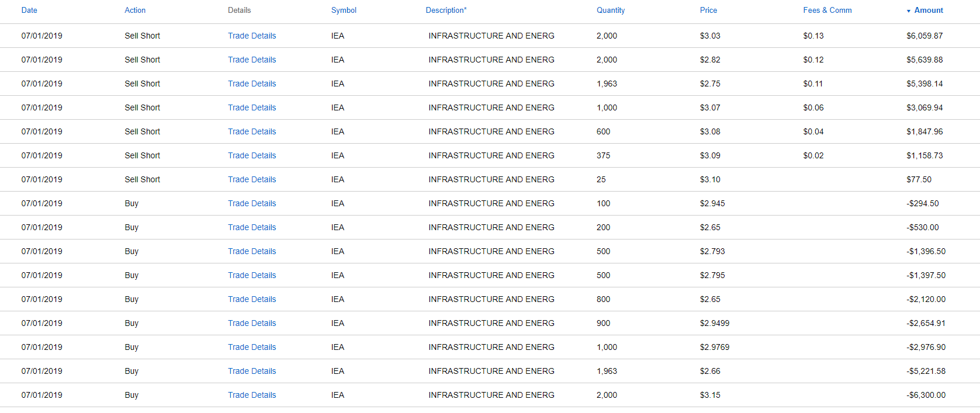Click the sort arrow beside Amount header

pos(909,11)
